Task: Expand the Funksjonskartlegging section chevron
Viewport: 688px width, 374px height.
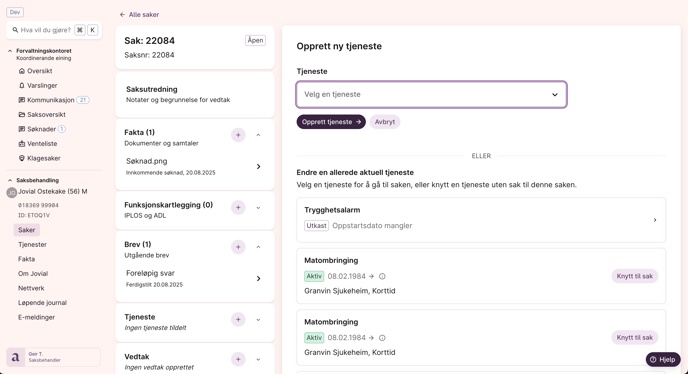Action: [258, 208]
